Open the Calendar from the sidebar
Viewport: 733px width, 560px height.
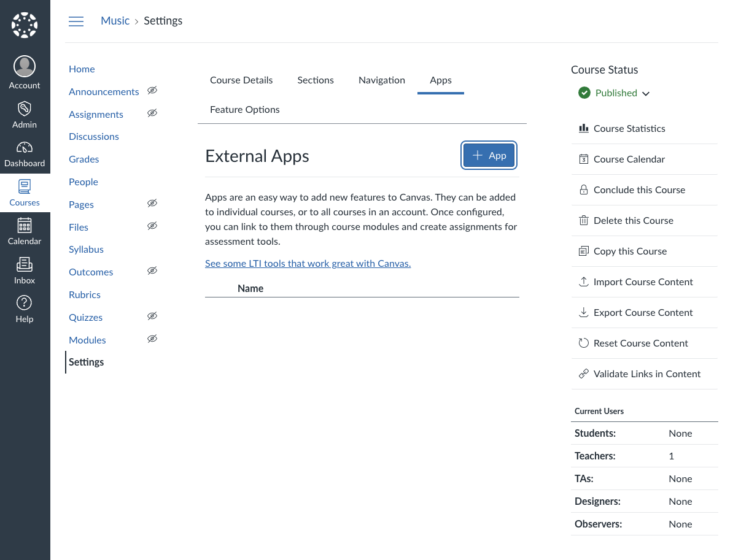25,231
